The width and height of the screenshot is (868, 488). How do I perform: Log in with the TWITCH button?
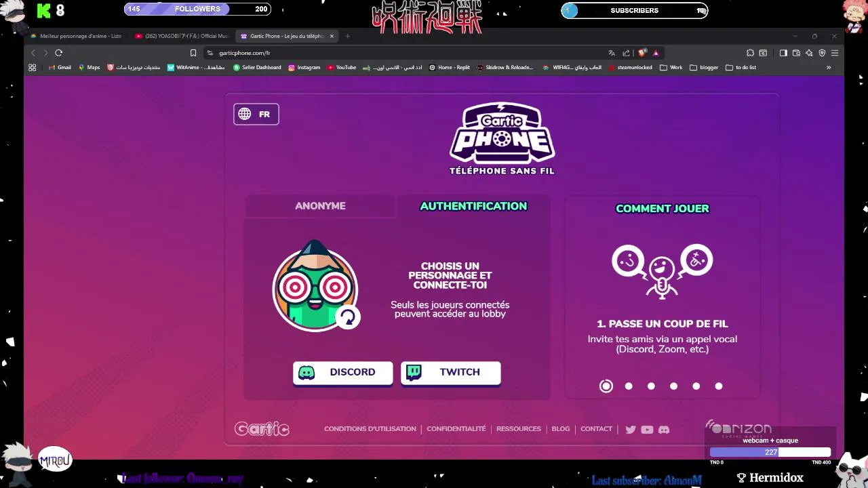coord(450,373)
